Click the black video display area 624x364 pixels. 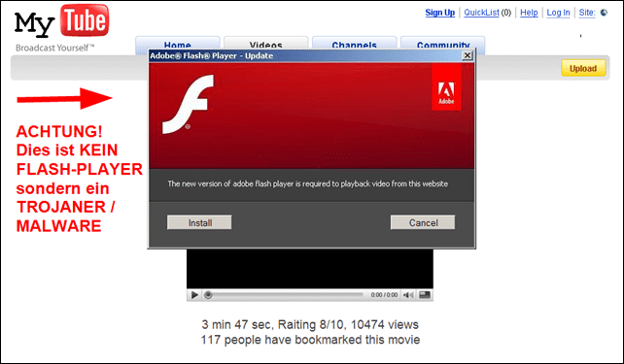click(x=310, y=269)
